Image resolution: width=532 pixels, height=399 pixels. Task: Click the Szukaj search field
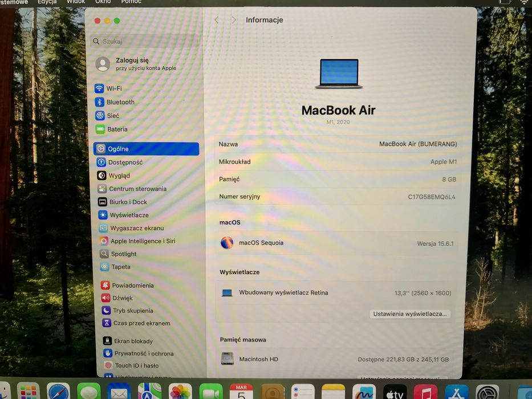pyautogui.click(x=144, y=41)
